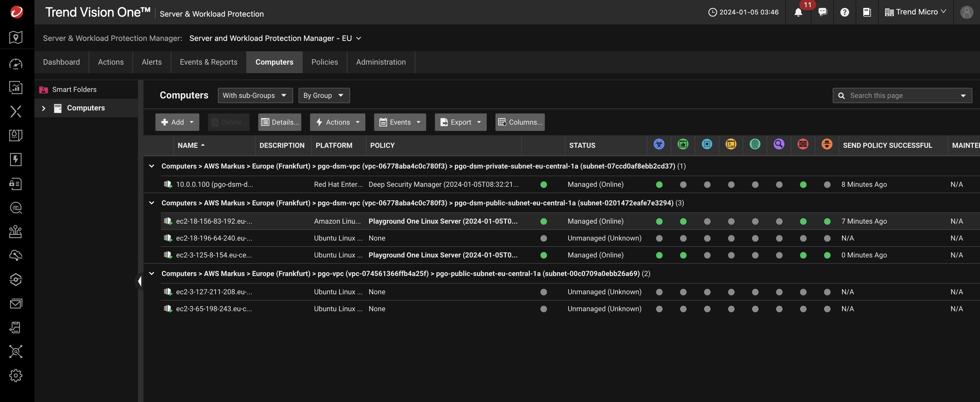Screen dimensions: 980x402
Task: Select computer row ec2-3-65-198-243.eu-c...
Action: click(570, 309)
